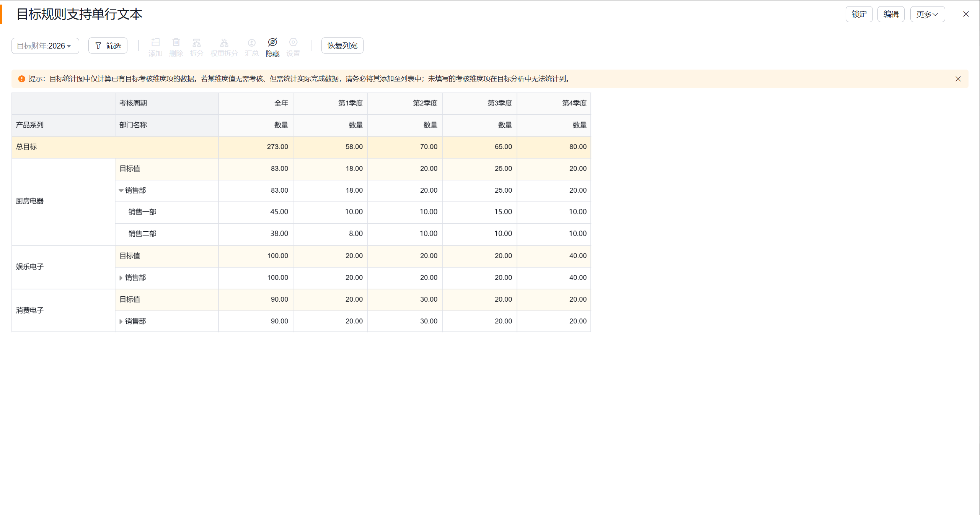Click the 拆分 (split) toolbar icon
This screenshot has width=980, height=515.
tap(197, 42)
